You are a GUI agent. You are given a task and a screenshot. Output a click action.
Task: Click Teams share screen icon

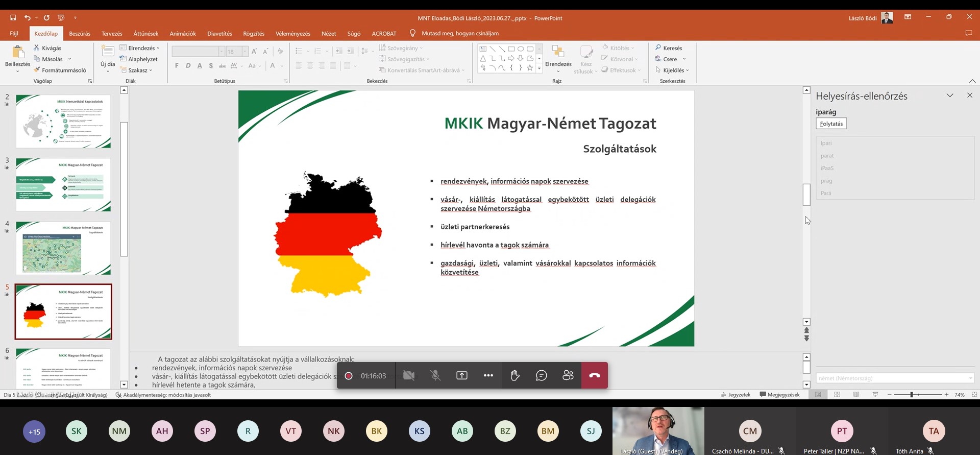[x=462, y=375]
